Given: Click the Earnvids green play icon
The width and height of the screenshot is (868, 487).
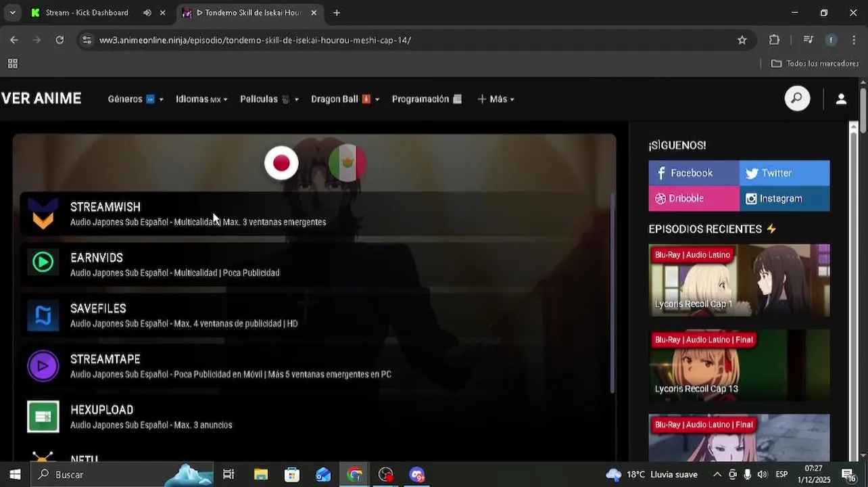Looking at the screenshot, I should click(43, 262).
